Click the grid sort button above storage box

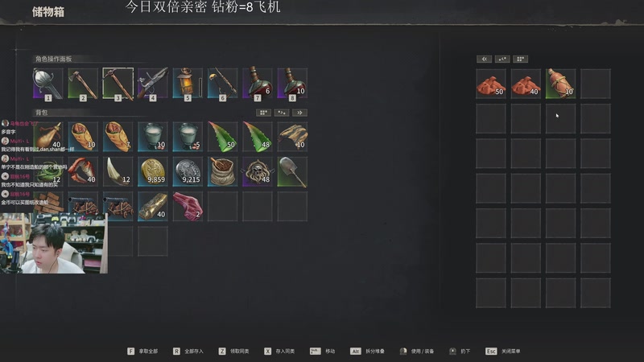520,59
